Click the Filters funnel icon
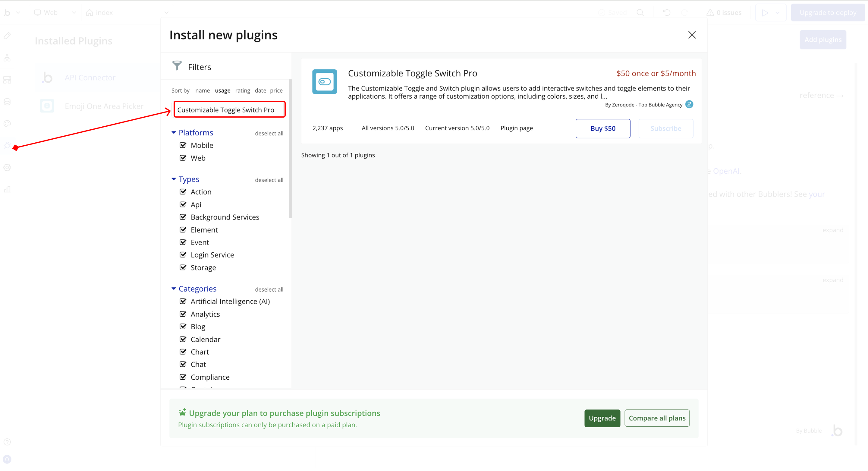 click(x=177, y=65)
